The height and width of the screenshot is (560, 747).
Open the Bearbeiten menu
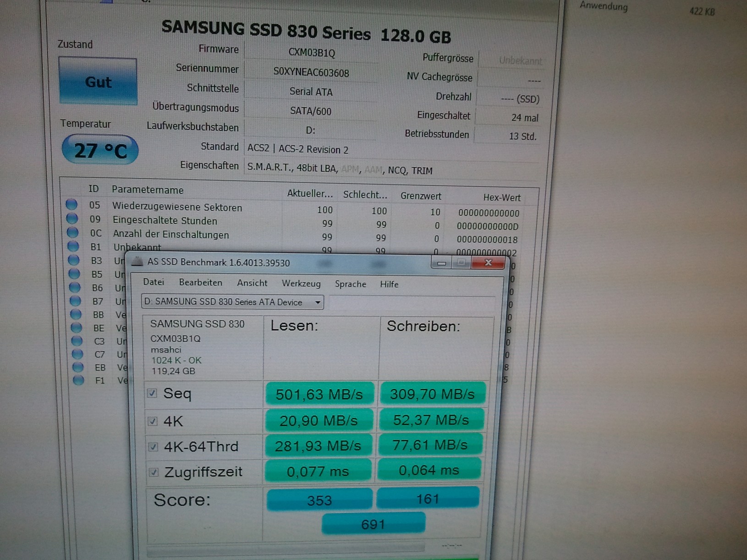tap(200, 283)
